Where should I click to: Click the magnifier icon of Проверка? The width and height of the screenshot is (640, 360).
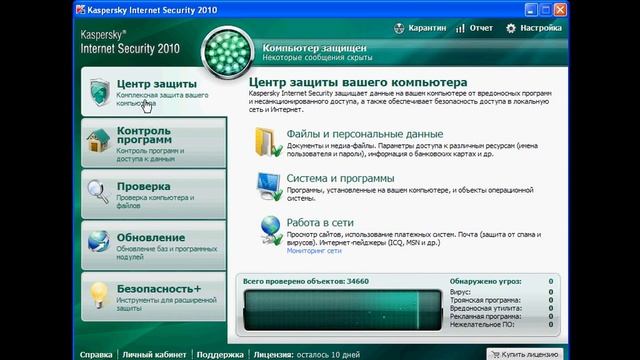[x=98, y=191]
